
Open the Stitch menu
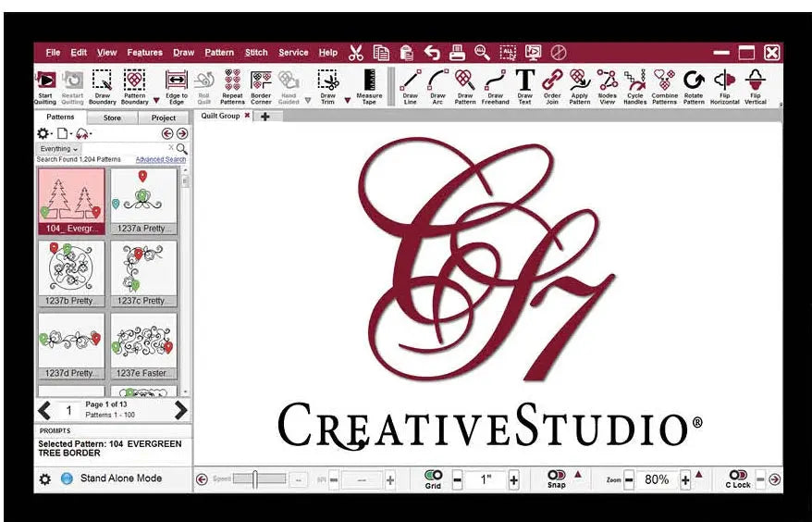pyautogui.click(x=256, y=53)
